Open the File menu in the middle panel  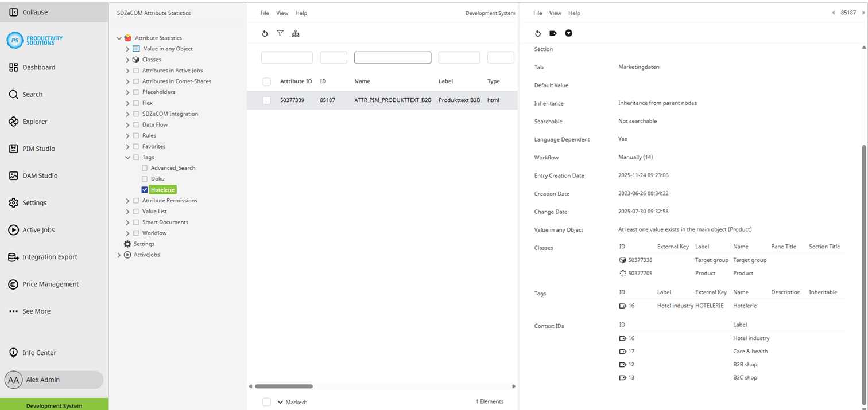pos(264,13)
